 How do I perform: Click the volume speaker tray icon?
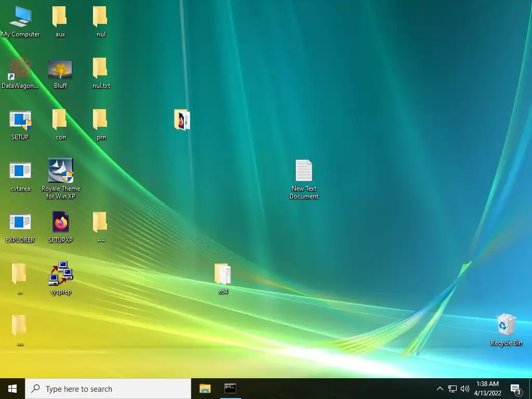(464, 389)
